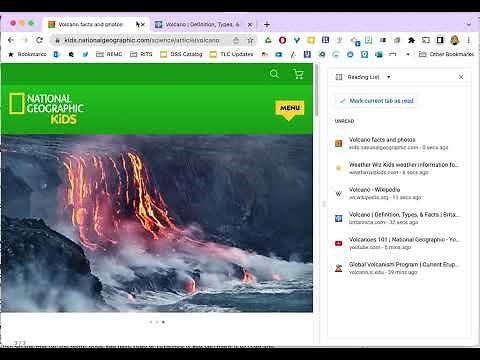Open the red O extension icon

pyautogui.click(x=282, y=40)
